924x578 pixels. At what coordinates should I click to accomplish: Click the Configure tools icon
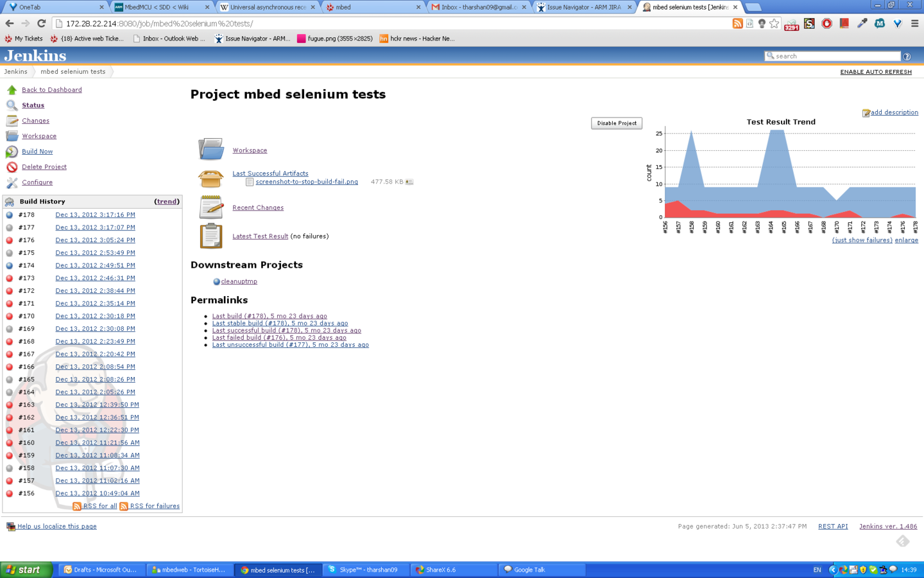[12, 182]
